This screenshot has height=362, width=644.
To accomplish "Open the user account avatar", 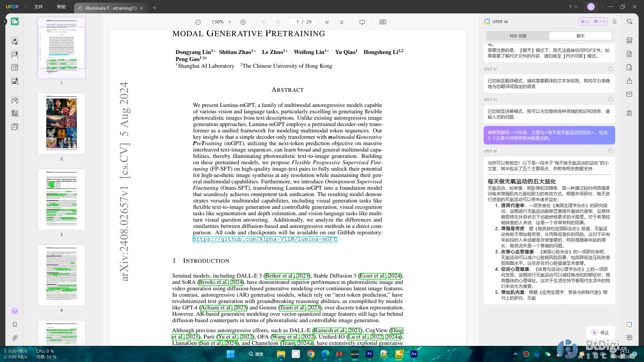I will coord(591,7).
